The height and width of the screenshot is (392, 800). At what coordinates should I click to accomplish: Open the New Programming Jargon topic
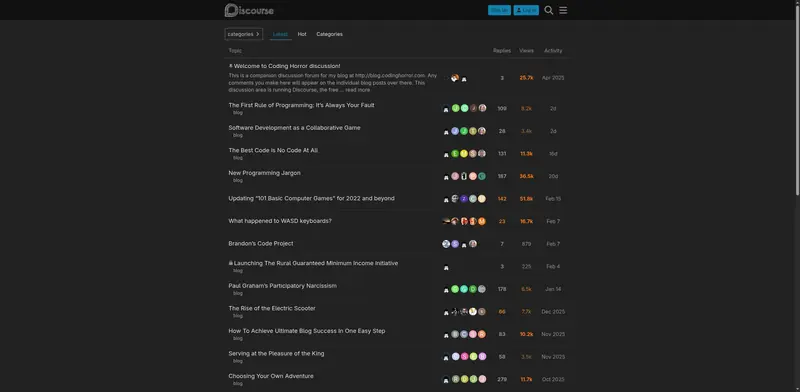click(x=264, y=173)
